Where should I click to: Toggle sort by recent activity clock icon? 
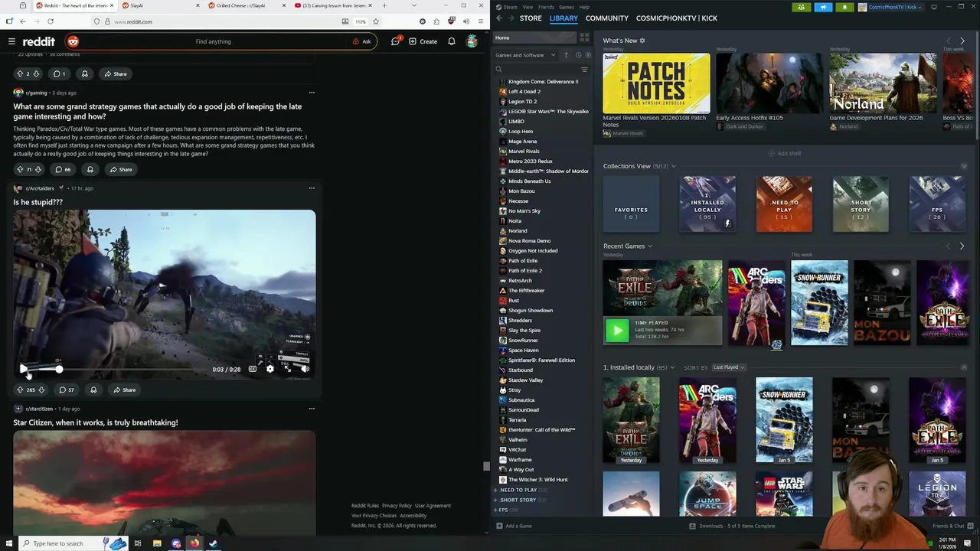pyautogui.click(x=578, y=55)
